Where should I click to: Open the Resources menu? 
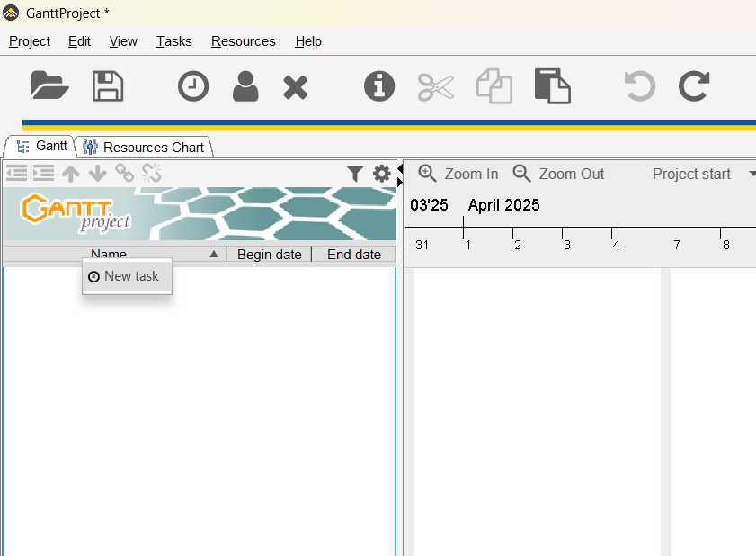243,41
